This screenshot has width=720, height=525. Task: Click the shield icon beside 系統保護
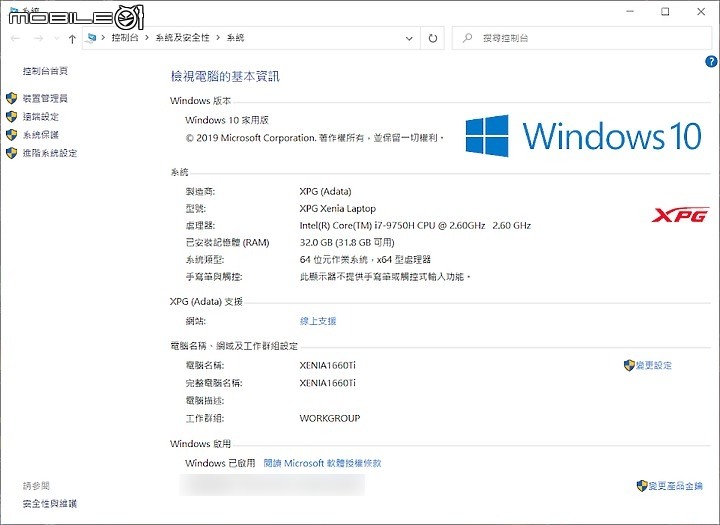click(x=11, y=135)
